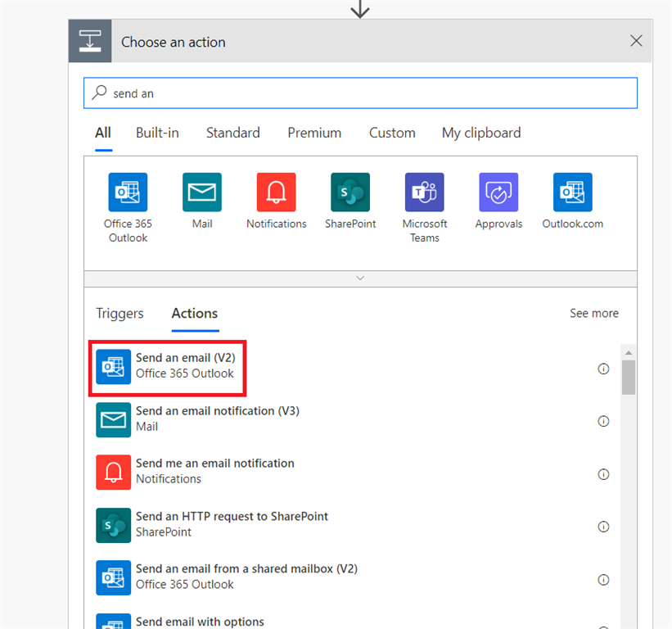
Task: Click the Send an HTTP request SharePoint icon
Action: tap(113, 525)
